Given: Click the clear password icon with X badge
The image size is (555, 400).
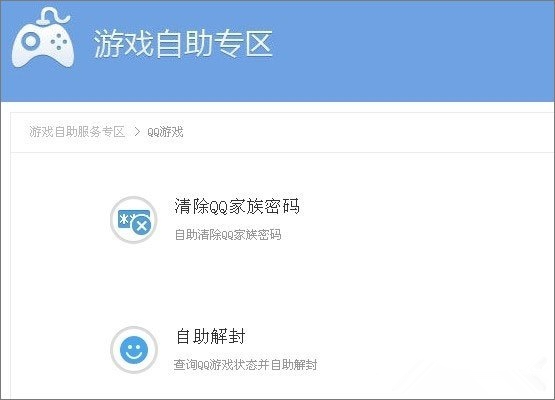Looking at the screenshot, I should [x=134, y=220].
